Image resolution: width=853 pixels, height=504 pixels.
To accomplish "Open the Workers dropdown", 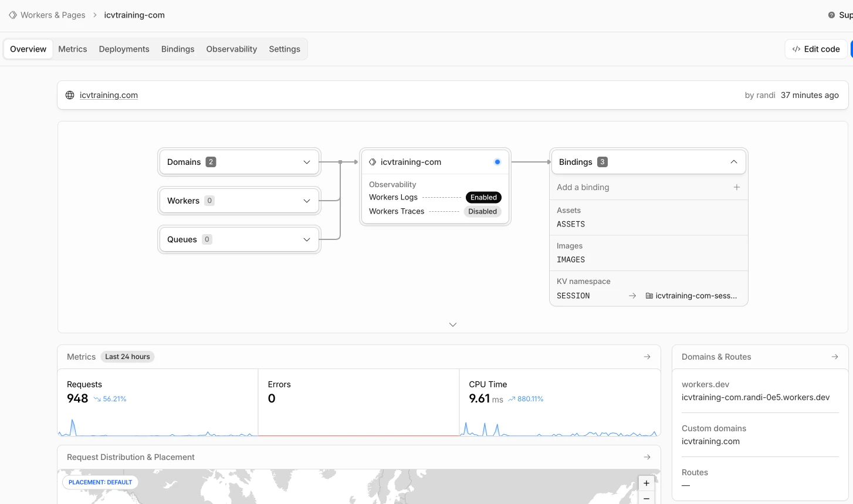I will (x=306, y=201).
